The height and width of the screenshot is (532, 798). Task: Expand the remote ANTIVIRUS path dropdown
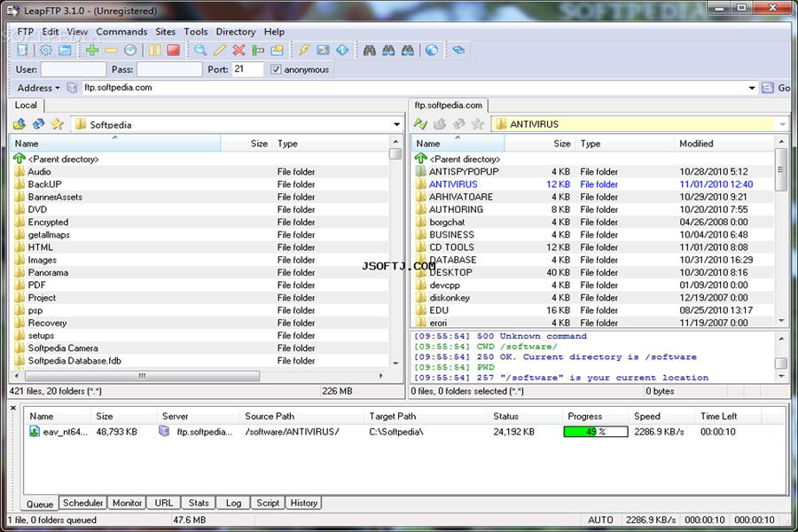click(782, 125)
